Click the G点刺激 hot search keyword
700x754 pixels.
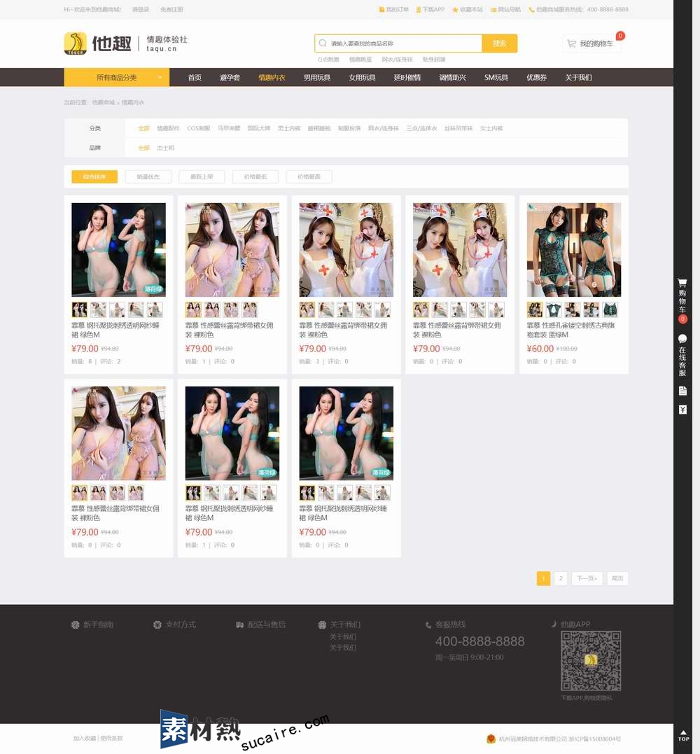click(x=328, y=60)
